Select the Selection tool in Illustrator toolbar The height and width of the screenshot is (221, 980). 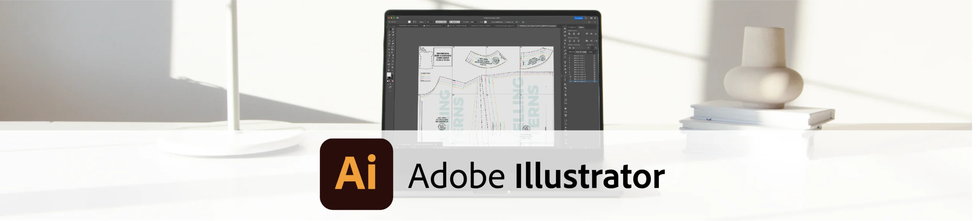click(389, 29)
